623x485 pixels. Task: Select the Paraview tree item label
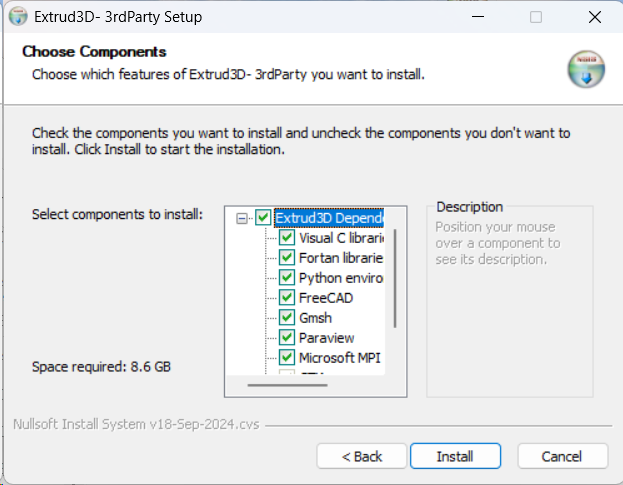coord(326,338)
